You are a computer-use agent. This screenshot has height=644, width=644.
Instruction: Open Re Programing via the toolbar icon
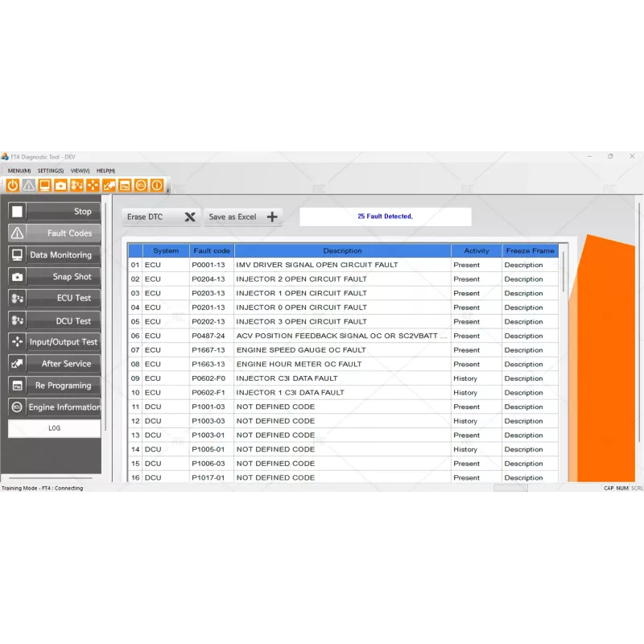point(125,185)
